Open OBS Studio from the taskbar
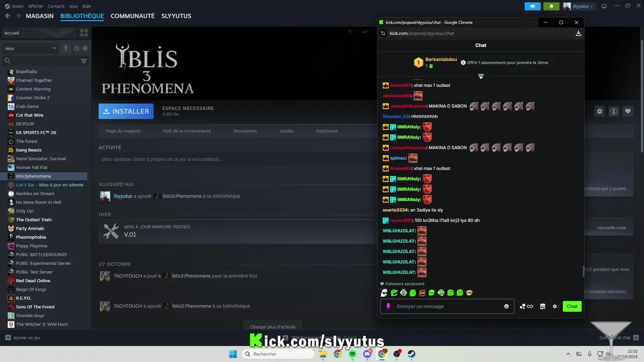The width and height of the screenshot is (644, 362). [397, 354]
